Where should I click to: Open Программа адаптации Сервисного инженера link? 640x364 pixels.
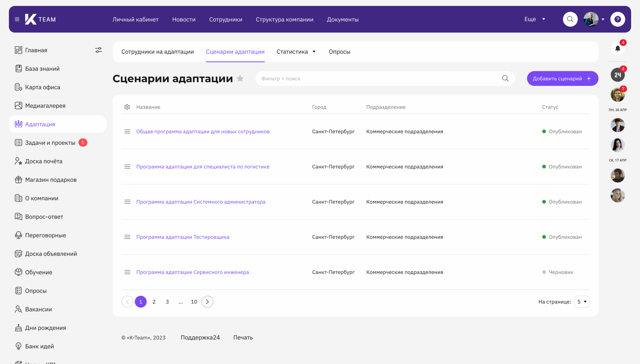[x=192, y=272]
